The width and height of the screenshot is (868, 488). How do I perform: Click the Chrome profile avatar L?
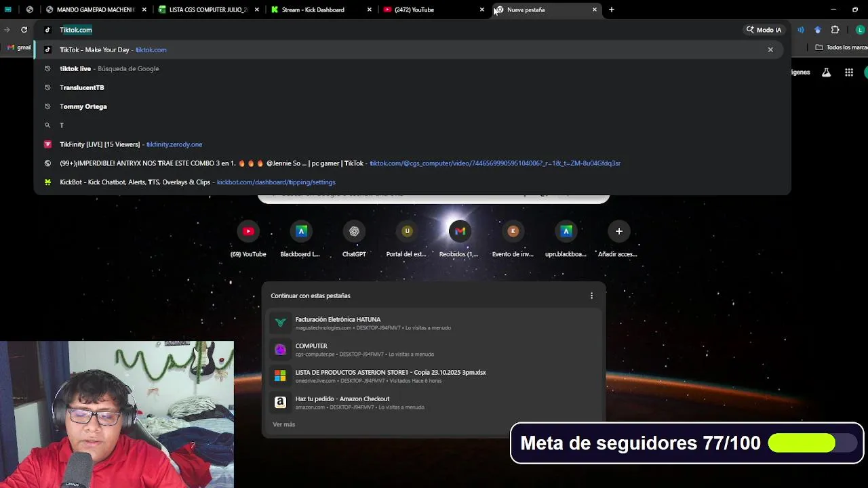pyautogui.click(x=861, y=30)
